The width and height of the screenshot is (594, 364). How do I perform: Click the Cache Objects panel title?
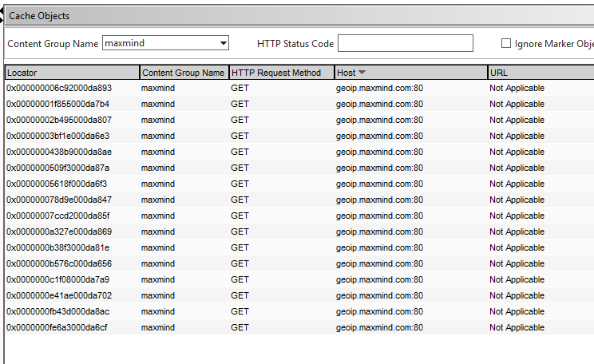point(39,16)
